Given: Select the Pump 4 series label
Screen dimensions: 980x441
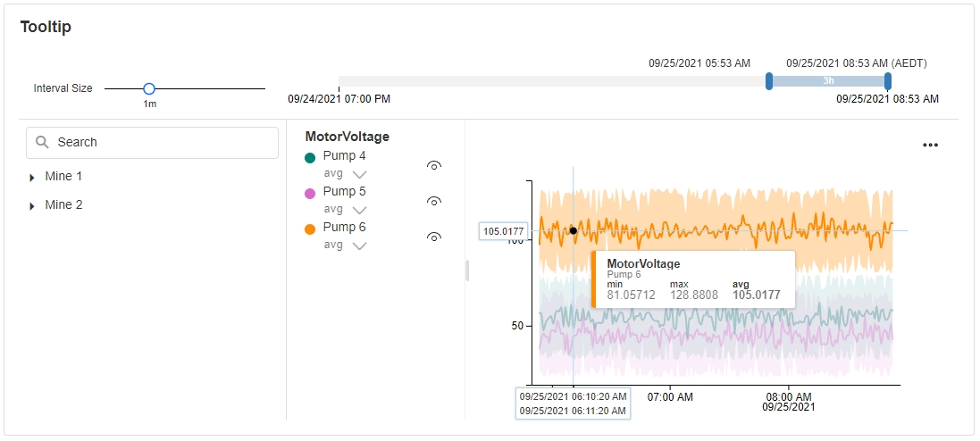Looking at the screenshot, I should click(344, 155).
